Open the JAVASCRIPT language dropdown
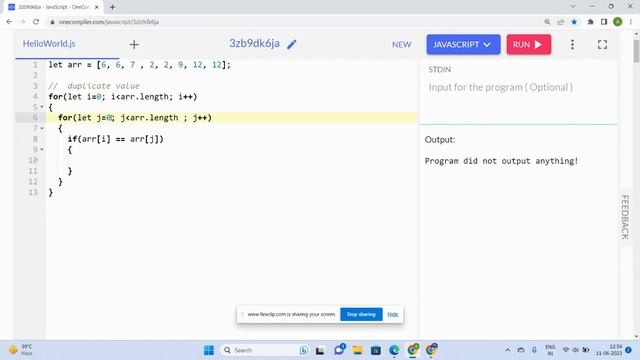Viewport: 640px width, 360px height. pyautogui.click(x=463, y=44)
